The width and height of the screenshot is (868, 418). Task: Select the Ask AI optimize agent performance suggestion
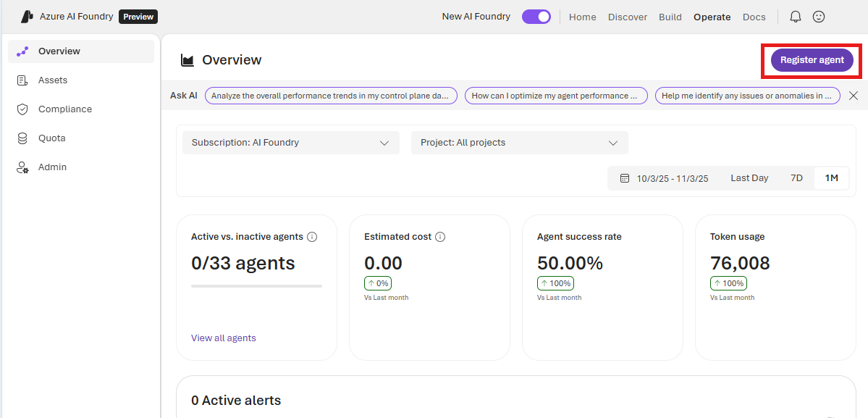555,96
